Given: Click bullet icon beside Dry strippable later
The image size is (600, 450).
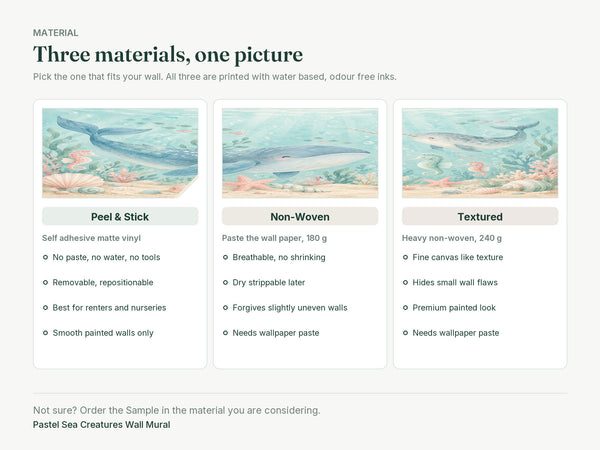Looking at the screenshot, I should point(225,282).
